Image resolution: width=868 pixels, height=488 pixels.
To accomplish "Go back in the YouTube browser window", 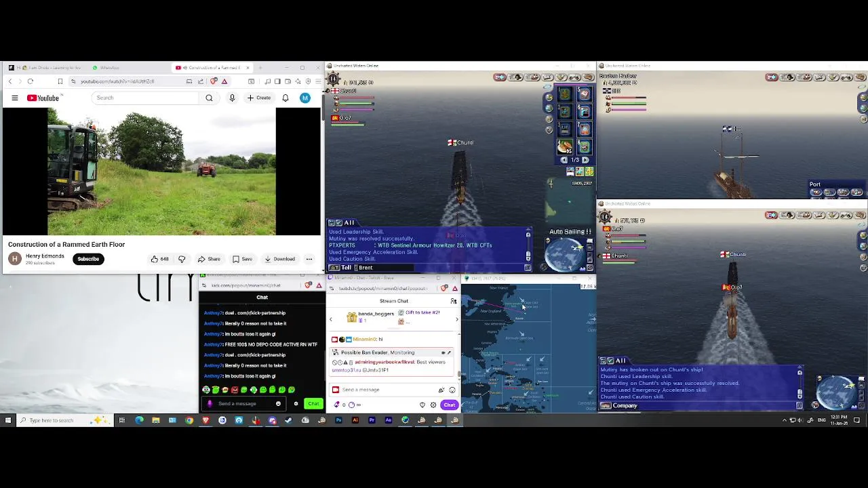I will [x=10, y=81].
